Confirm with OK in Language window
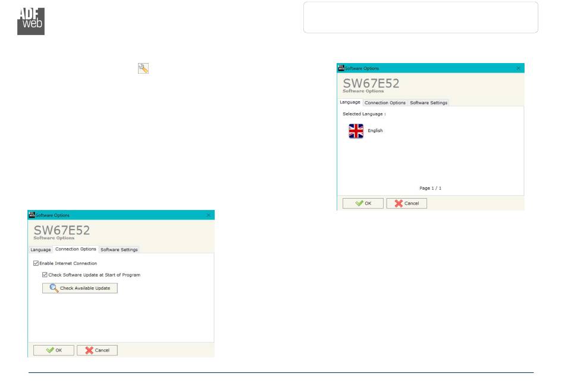Screen dimensions: 565x392 click(x=363, y=203)
